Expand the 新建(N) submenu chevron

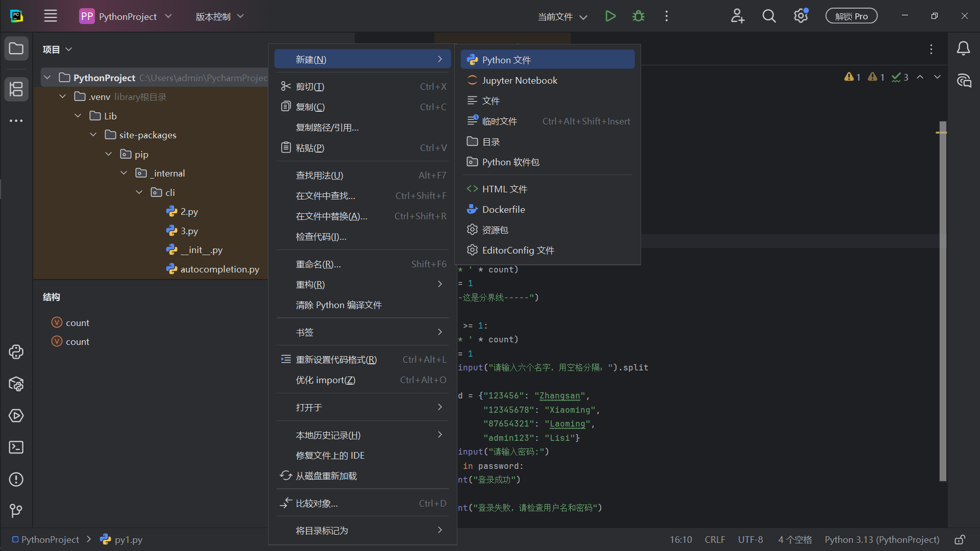tap(439, 59)
